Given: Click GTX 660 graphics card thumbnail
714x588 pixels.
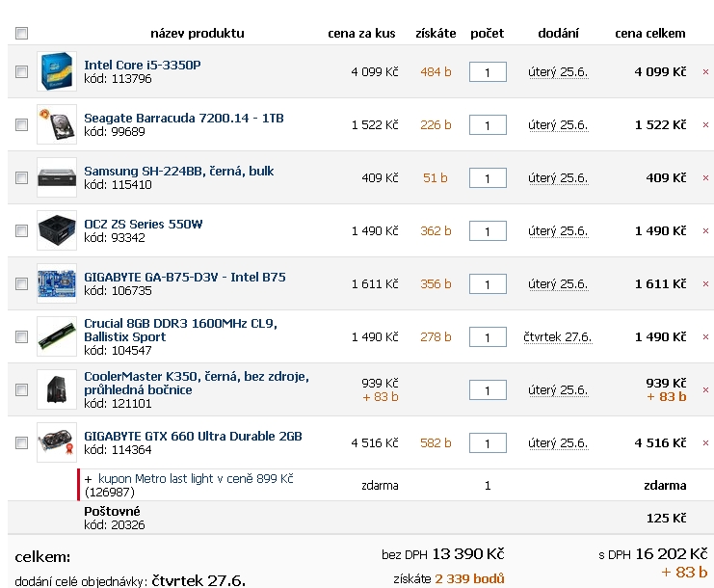Looking at the screenshot, I should pos(57,442).
